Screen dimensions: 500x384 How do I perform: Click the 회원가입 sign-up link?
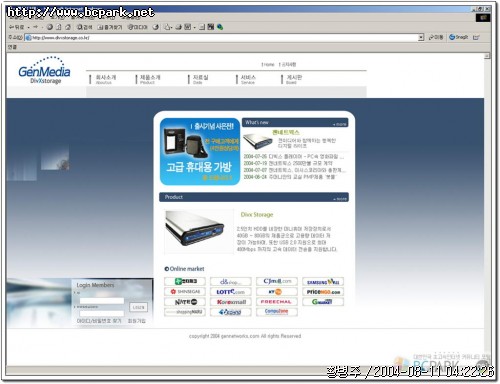click(x=137, y=321)
